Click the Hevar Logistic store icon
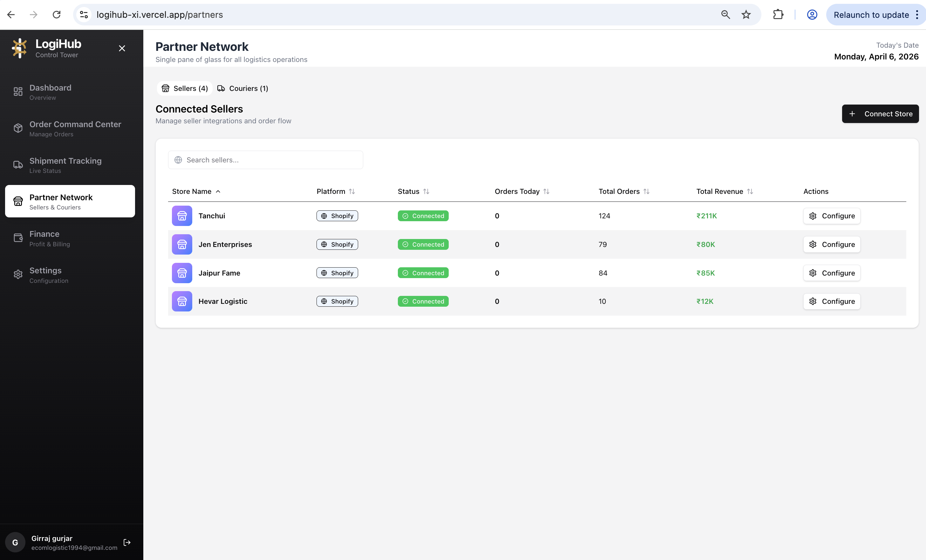Screen dimensions: 926x560 click(182, 301)
